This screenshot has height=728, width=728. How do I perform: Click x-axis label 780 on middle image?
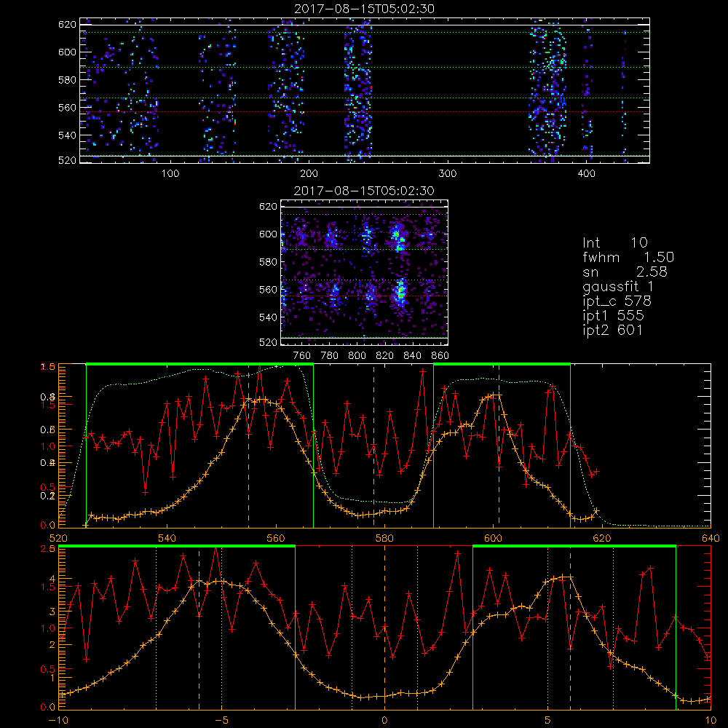[x=330, y=356]
